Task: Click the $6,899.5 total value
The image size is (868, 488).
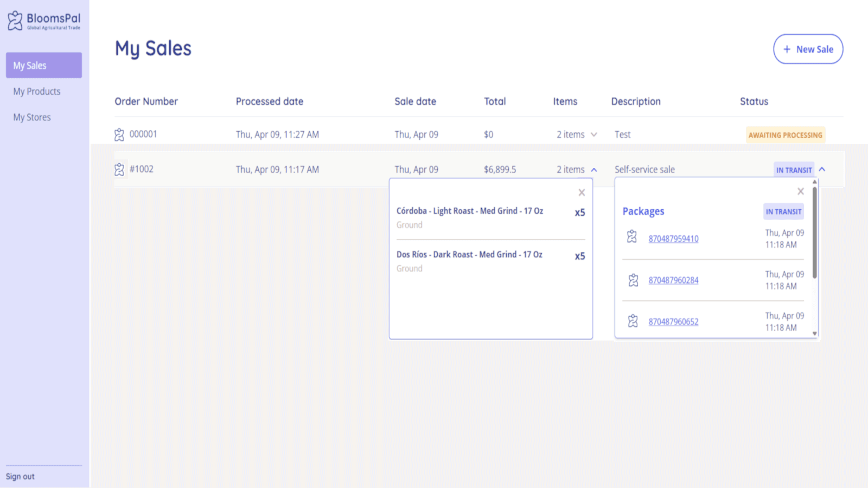Action: (500, 170)
